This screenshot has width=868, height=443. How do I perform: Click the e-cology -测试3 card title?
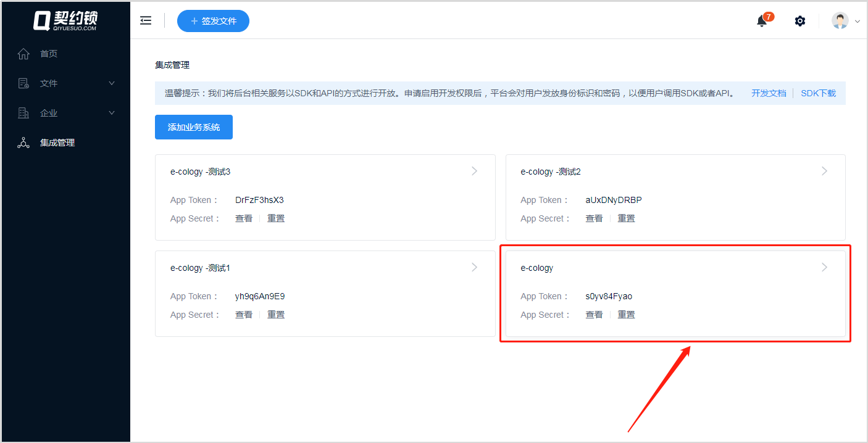point(200,172)
